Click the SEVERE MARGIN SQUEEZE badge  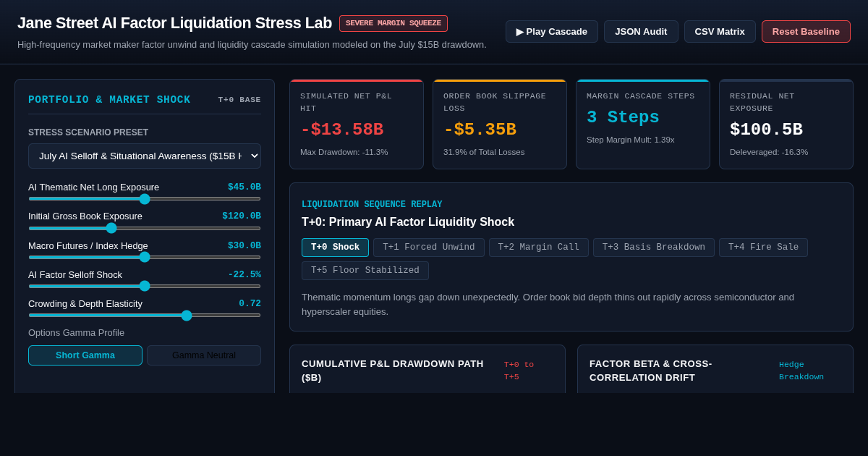click(393, 23)
